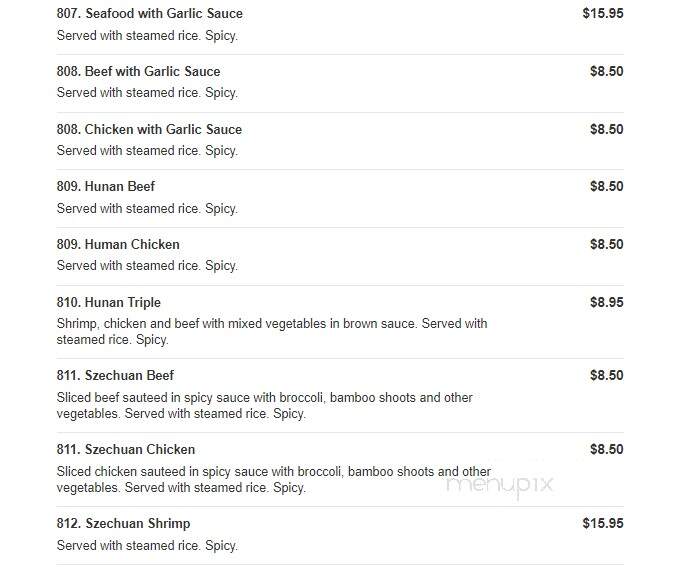Click the $15.95 Seafood with Garlic Sauce price
The width and height of the screenshot is (679, 567).
603,13
